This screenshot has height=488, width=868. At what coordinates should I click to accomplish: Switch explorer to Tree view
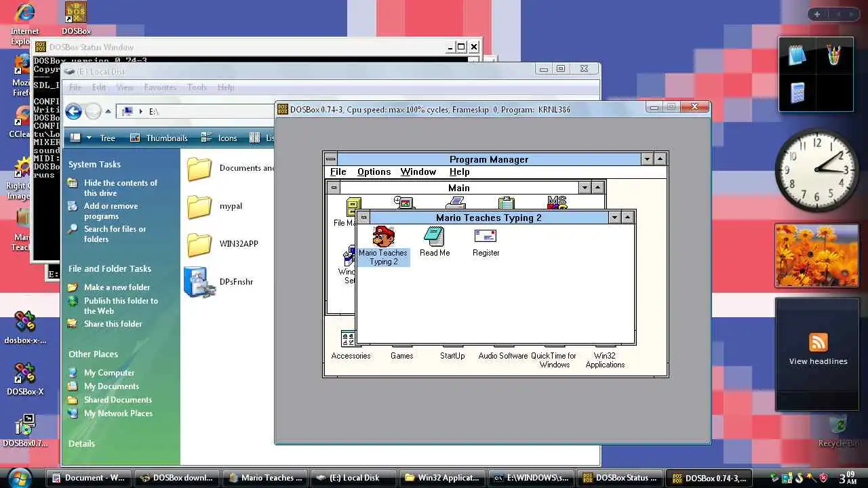point(108,138)
